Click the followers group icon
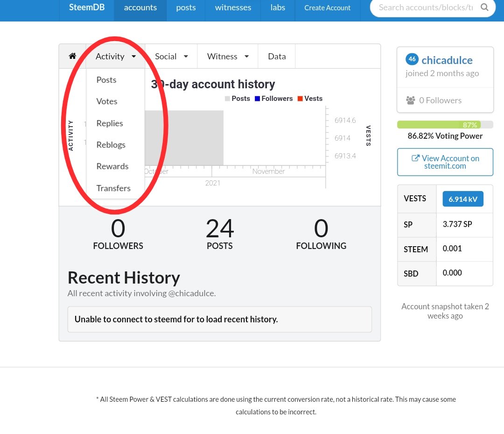Image resolution: width=504 pixels, height=434 pixels. (411, 100)
